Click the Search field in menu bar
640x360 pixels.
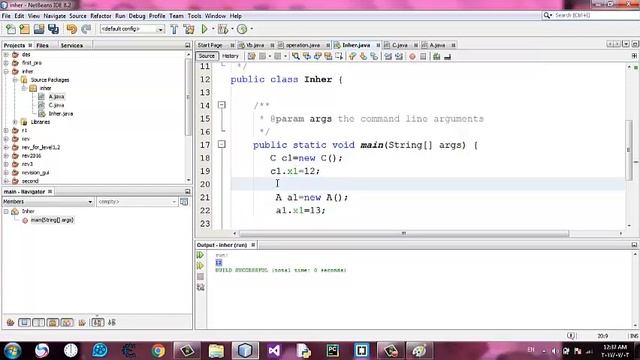(590, 15)
